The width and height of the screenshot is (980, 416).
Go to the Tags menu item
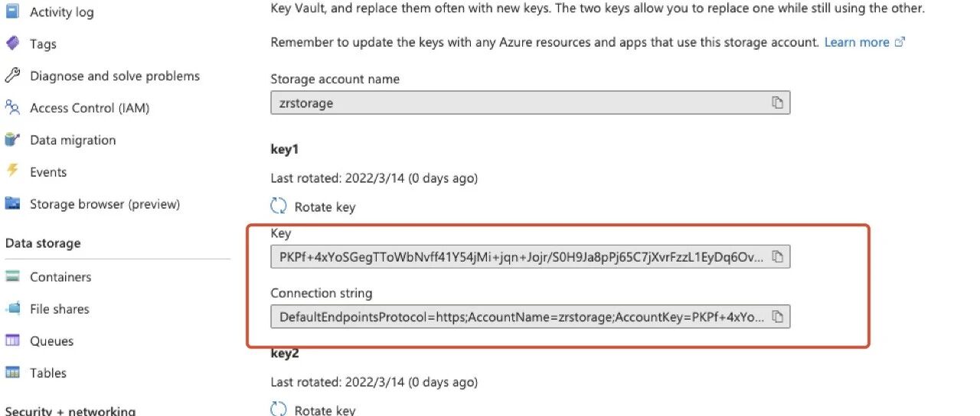pyautogui.click(x=43, y=44)
